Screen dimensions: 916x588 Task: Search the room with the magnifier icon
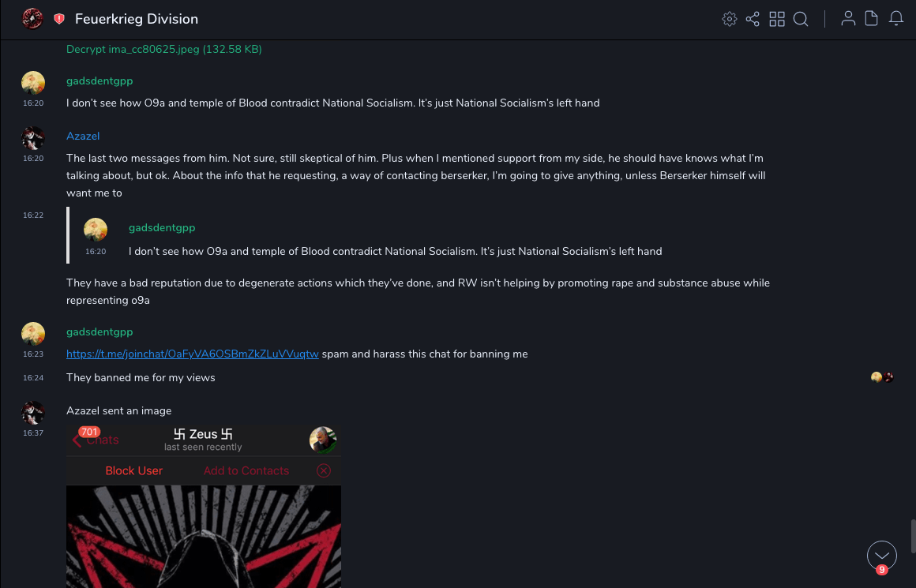801,19
